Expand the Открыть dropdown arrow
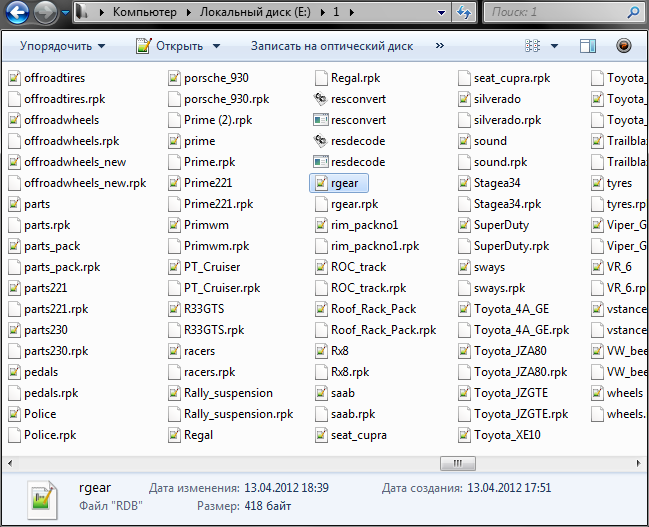Image resolution: width=649 pixels, height=527 pixels. 216,46
